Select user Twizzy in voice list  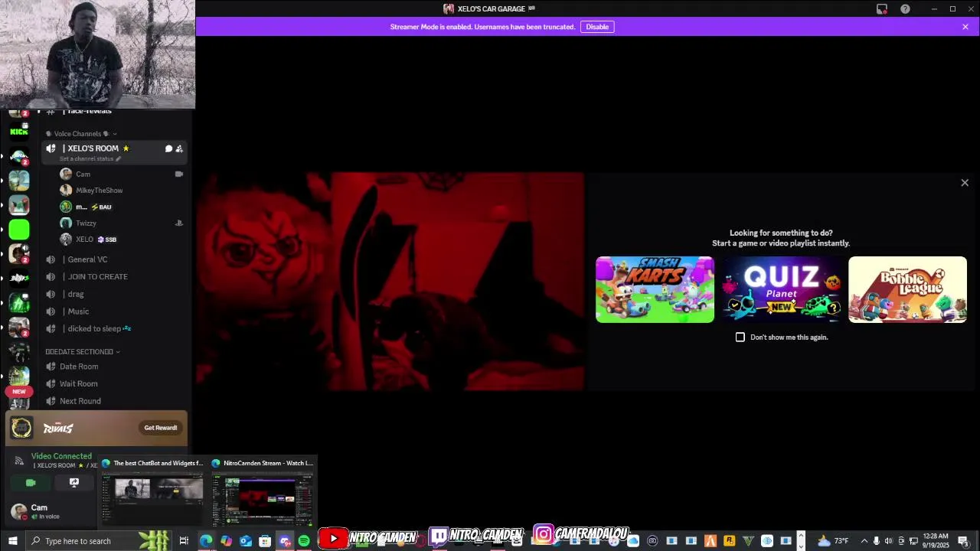coord(122,223)
